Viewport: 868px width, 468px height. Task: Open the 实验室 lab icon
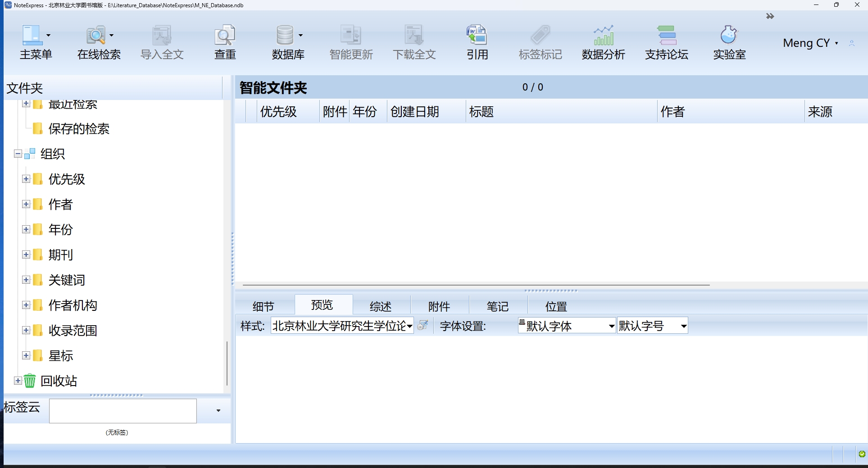point(729,35)
